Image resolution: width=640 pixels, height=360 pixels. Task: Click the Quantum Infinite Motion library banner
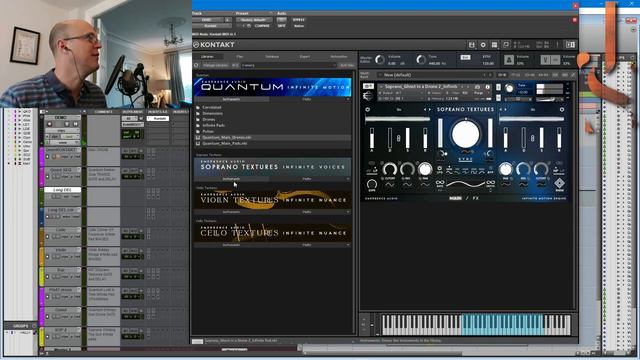(272, 87)
